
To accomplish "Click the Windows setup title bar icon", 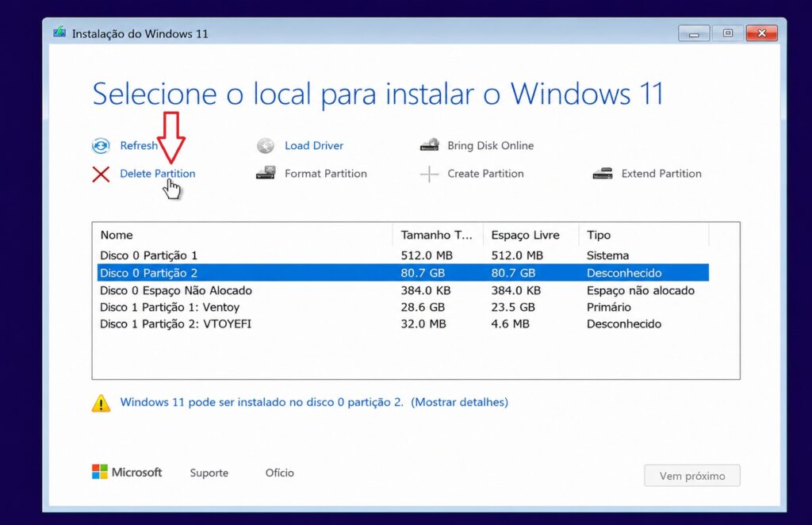I will click(59, 33).
